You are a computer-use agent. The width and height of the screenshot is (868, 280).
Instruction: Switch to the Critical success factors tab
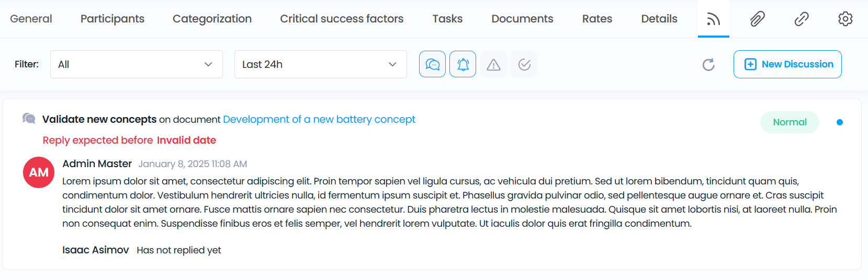[342, 19]
